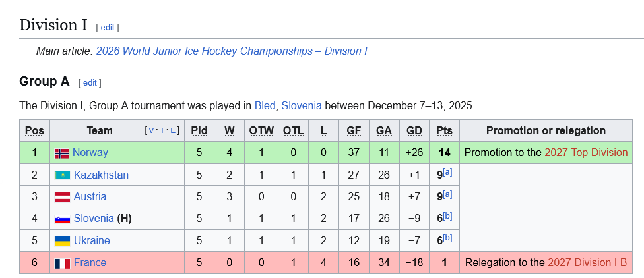Click footnote [b] beside Ukraine's points
Image resolution: width=644 pixels, height=278 pixels.
[448, 238]
